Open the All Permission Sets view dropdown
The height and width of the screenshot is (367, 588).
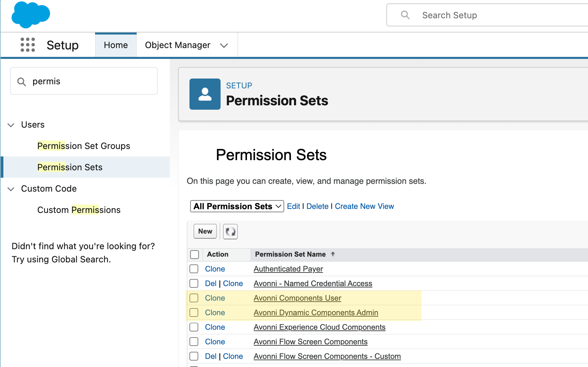[x=237, y=206]
